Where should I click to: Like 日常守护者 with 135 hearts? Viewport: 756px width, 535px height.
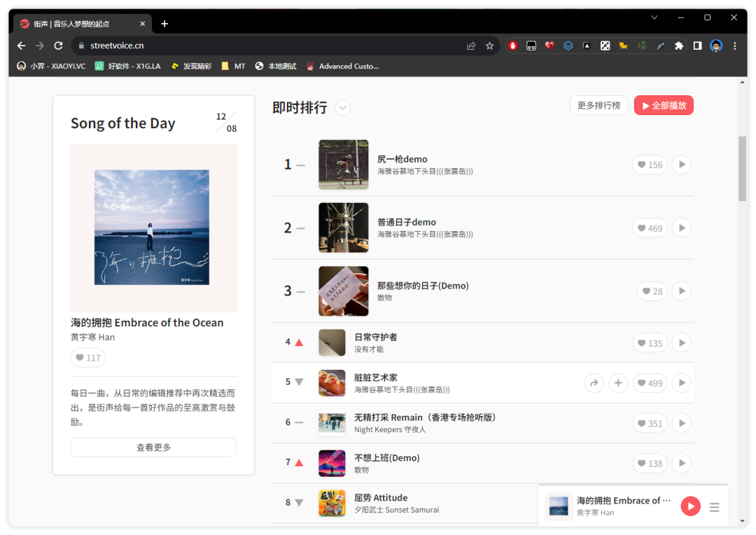(x=650, y=343)
